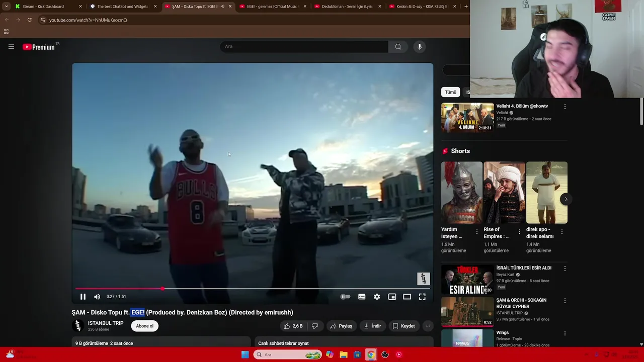644x362 pixels.
Task: Open options for ŞAM & ORCHI video
Action: pos(565,301)
